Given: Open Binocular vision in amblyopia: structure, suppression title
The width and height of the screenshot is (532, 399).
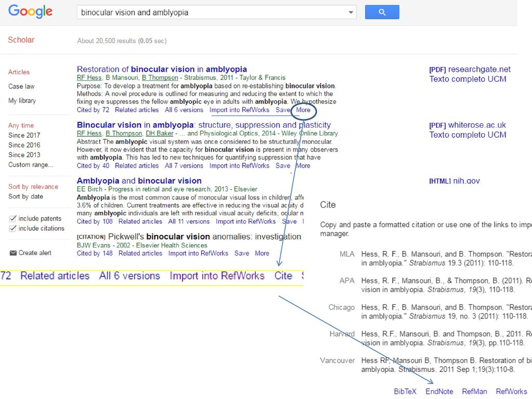Looking at the screenshot, I should click(204, 125).
